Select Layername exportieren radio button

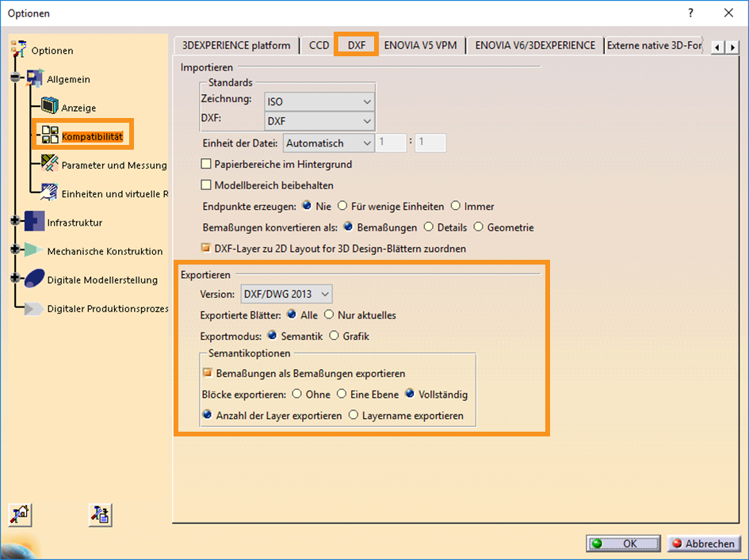353,416
